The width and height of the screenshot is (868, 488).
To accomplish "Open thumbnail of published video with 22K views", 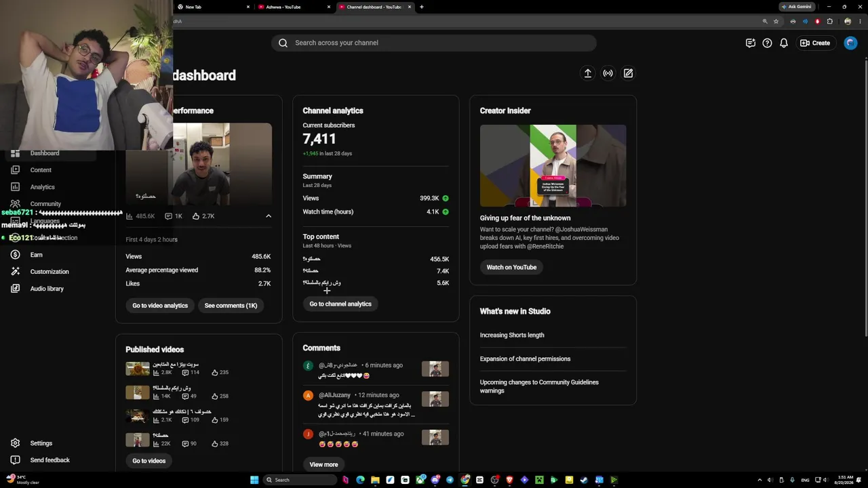I will tap(138, 440).
